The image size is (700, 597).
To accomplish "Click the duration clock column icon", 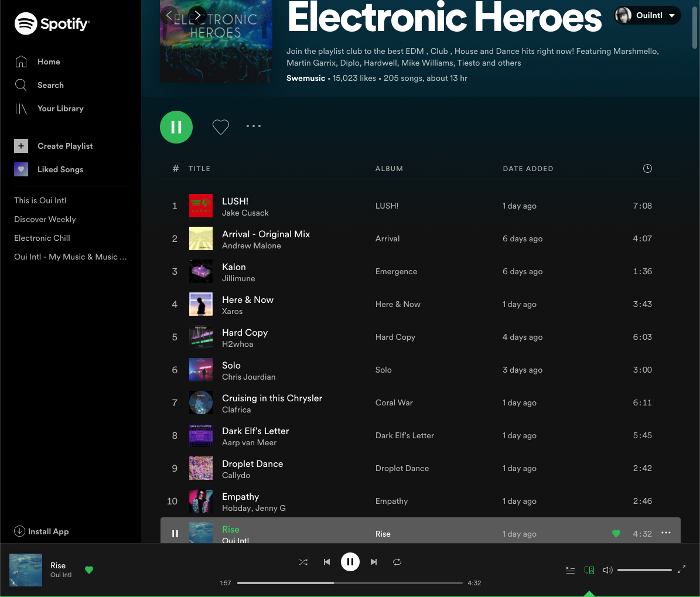I will pyautogui.click(x=647, y=168).
